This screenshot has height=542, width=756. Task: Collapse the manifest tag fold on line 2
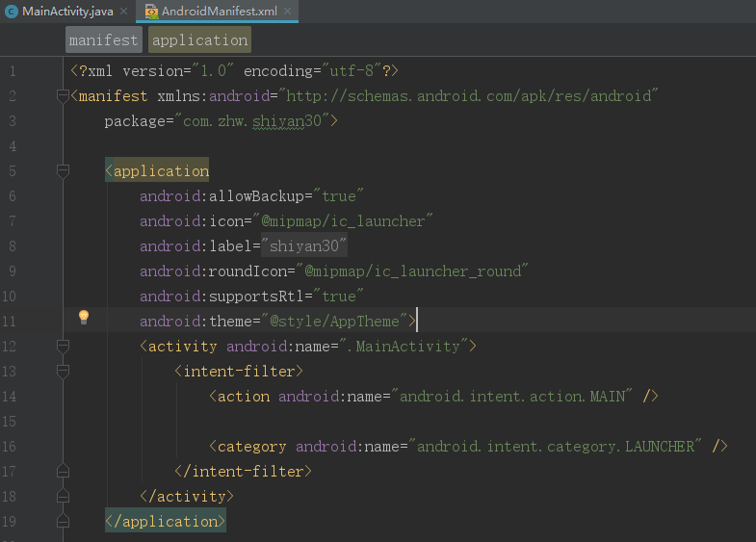click(x=63, y=96)
